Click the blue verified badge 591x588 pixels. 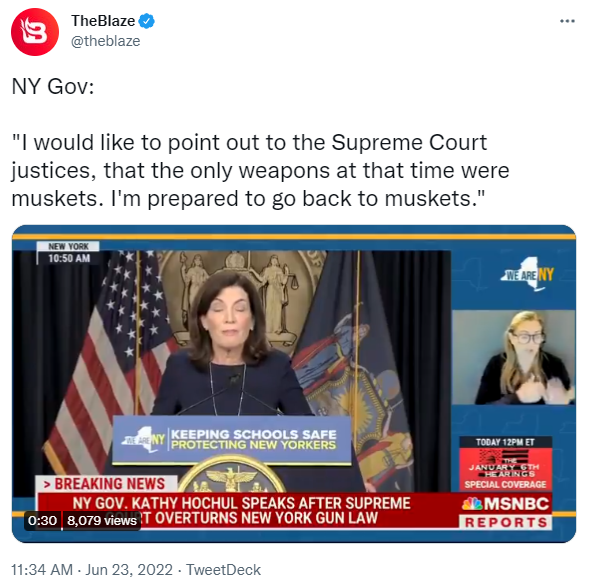[x=147, y=21]
